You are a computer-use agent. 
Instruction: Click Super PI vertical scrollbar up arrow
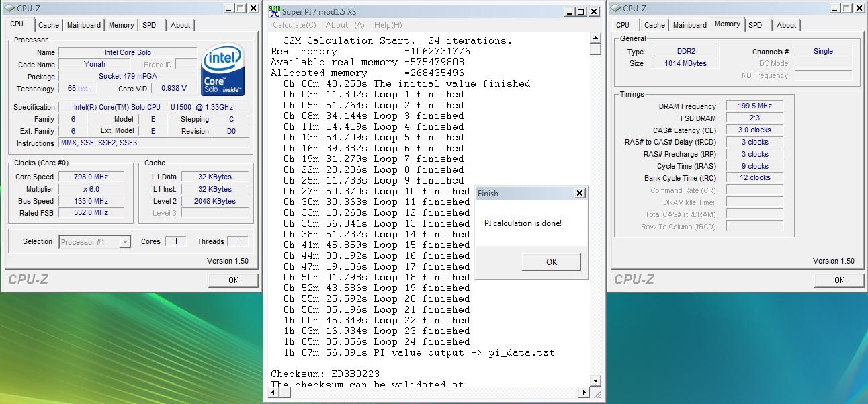595,38
